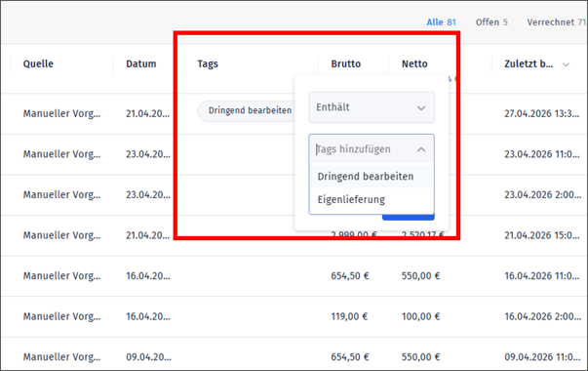Switch to the Offen 5 tab
The height and width of the screenshot is (371, 588).
[x=491, y=22]
